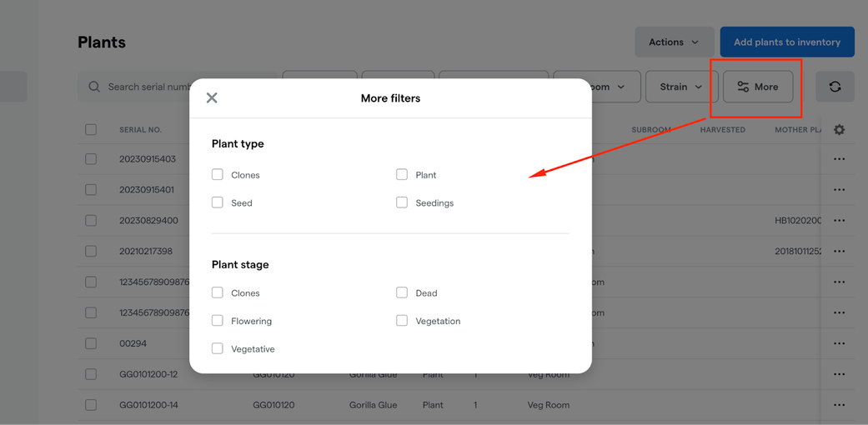Viewport: 868px width, 425px height.
Task: Check the Flowering plant stage filter
Action: [217, 320]
